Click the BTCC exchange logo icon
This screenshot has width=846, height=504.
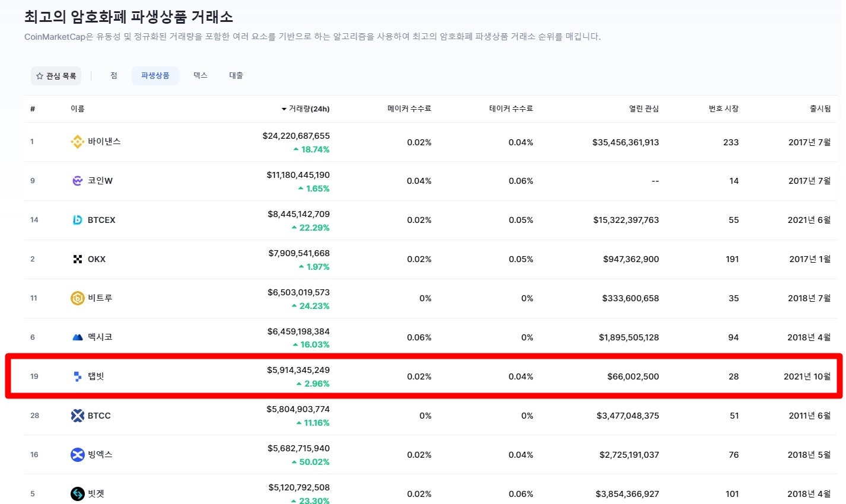point(78,416)
